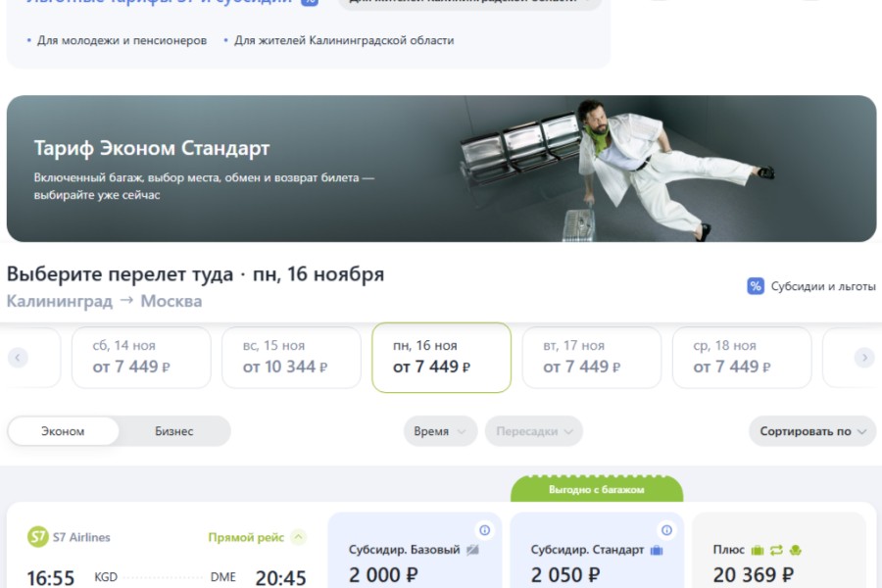The height and width of the screenshot is (588, 882).
Task: Collapse Прямой рейс details chevron
Action: click(298, 537)
